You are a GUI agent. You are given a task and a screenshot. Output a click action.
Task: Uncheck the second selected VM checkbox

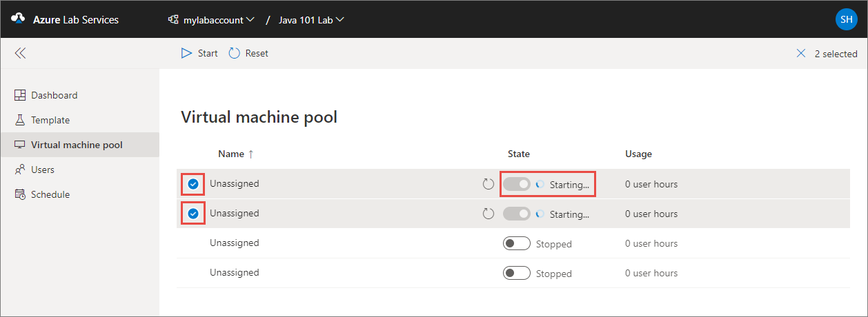click(x=193, y=214)
